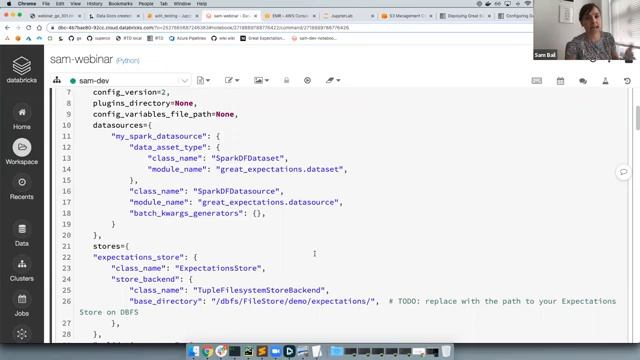
Task: Open the Workspace panel
Action: click(x=22, y=152)
